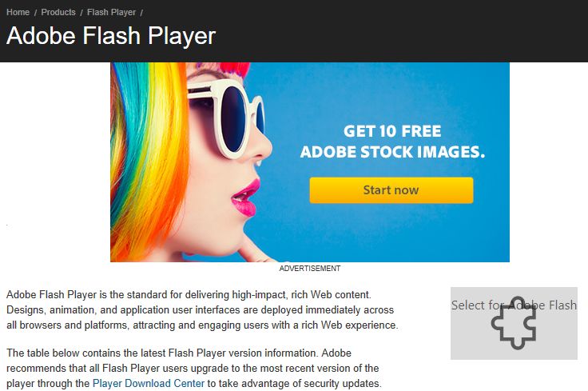The width and height of the screenshot is (588, 391).
Task: Click the slash between Products and Flash Player
Action: pos(81,13)
